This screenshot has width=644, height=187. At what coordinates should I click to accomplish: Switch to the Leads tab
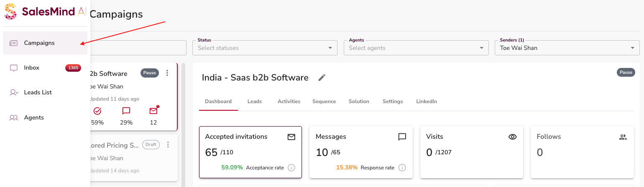pyautogui.click(x=254, y=101)
